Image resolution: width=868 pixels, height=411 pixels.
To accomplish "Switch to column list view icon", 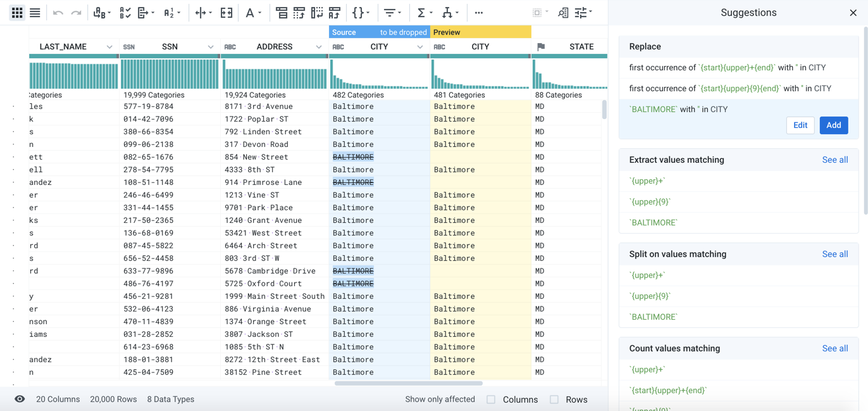I will (x=35, y=13).
